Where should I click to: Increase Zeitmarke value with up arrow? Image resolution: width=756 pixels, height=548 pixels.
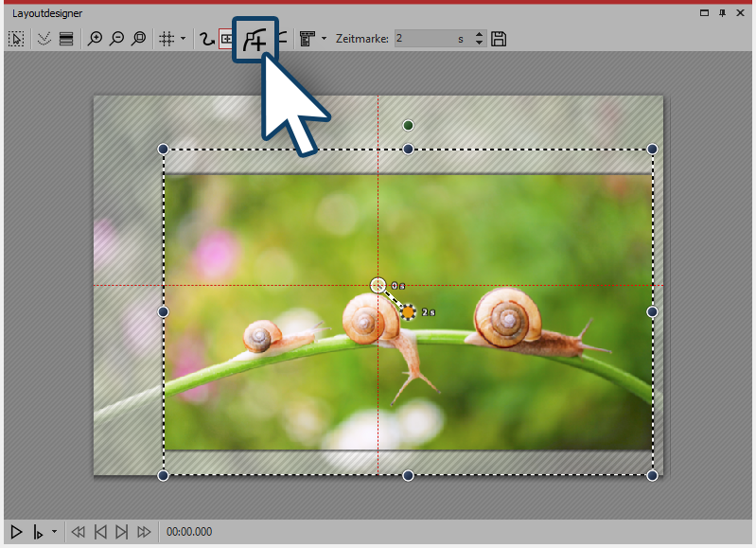(479, 35)
